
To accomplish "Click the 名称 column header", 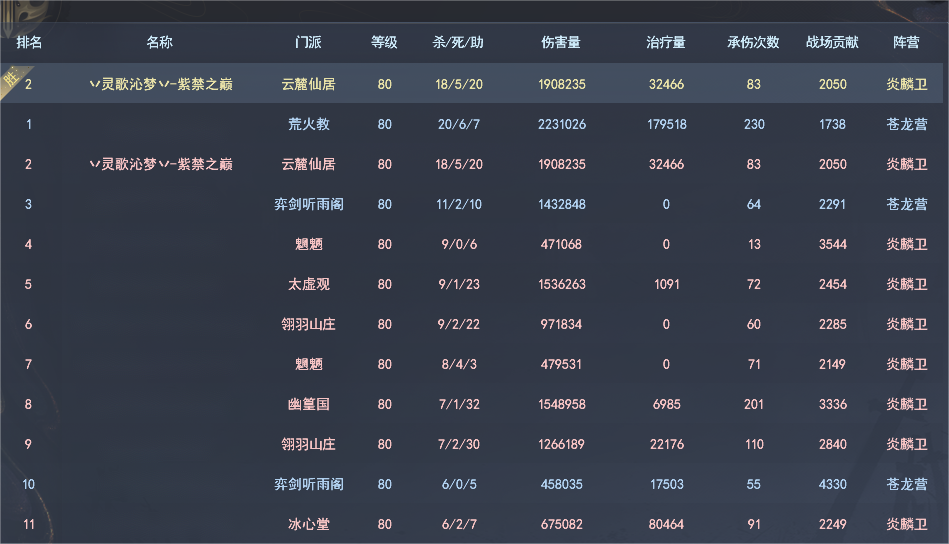I will [160, 42].
